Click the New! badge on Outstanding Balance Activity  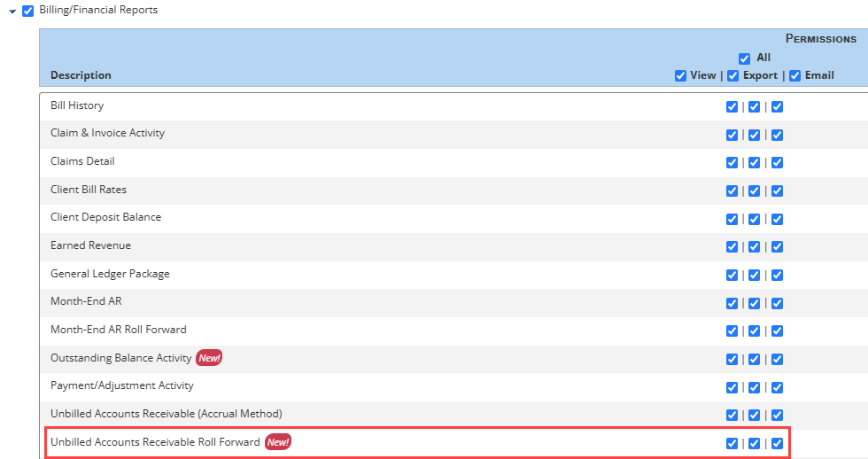pyautogui.click(x=209, y=358)
